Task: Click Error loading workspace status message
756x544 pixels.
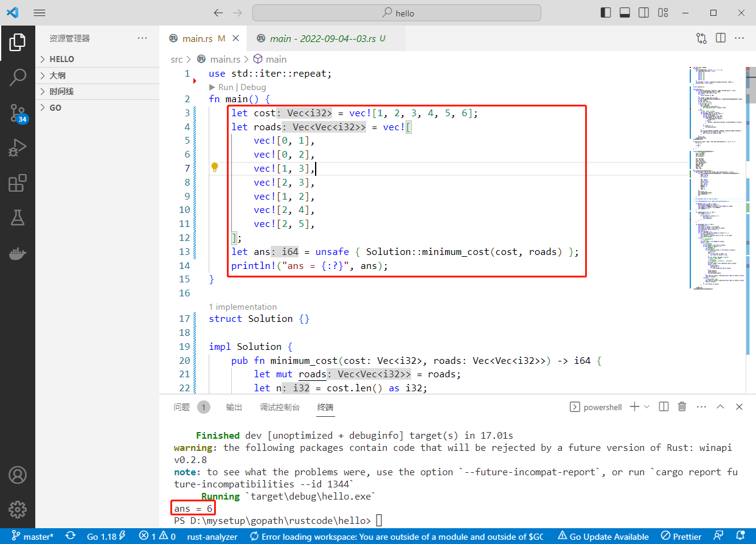Action: pos(397,536)
